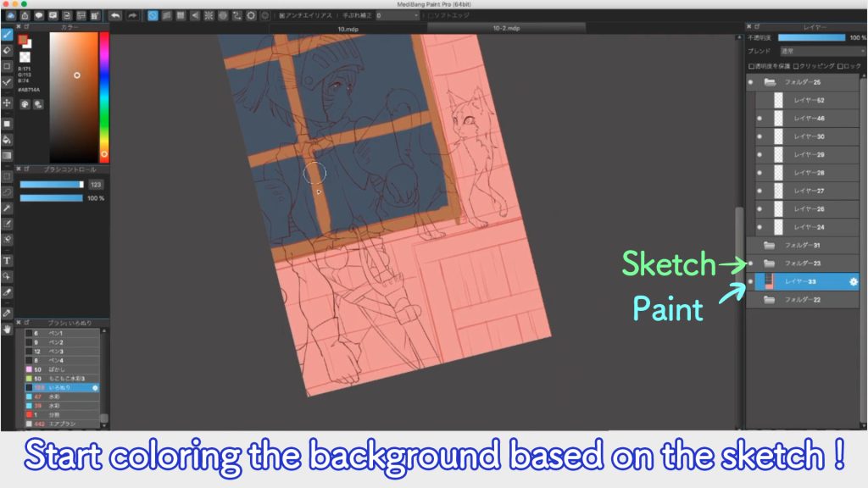Switch to the 10.mdp tab

pos(348,29)
